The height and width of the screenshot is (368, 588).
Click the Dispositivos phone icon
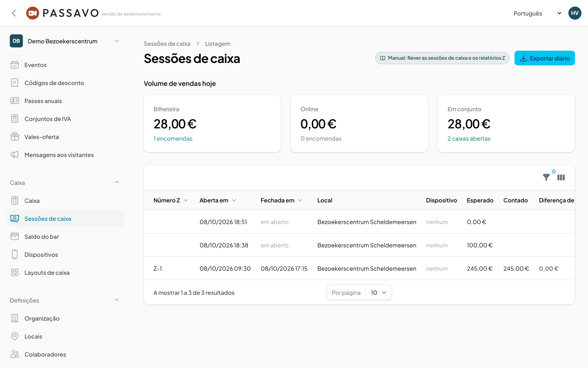tap(14, 255)
